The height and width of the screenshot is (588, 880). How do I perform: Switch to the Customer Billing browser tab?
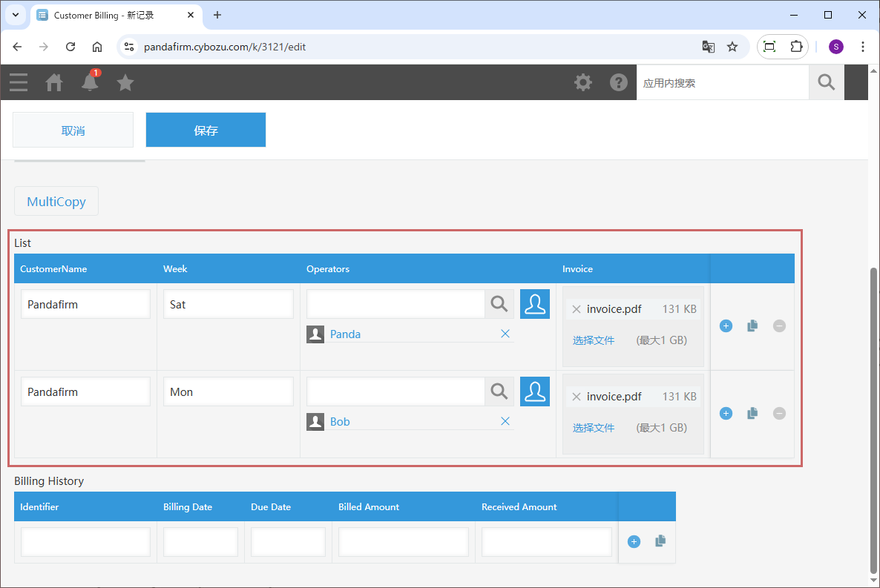(111, 15)
